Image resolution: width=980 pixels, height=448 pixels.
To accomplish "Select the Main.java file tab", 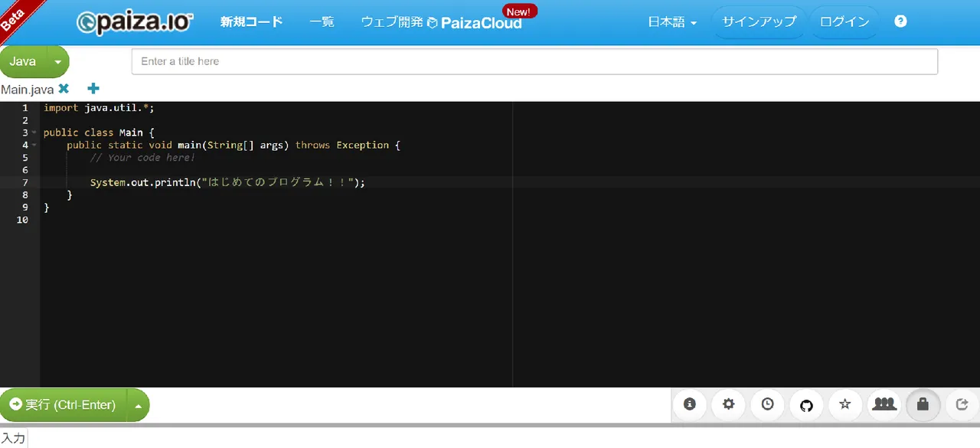I will point(28,90).
